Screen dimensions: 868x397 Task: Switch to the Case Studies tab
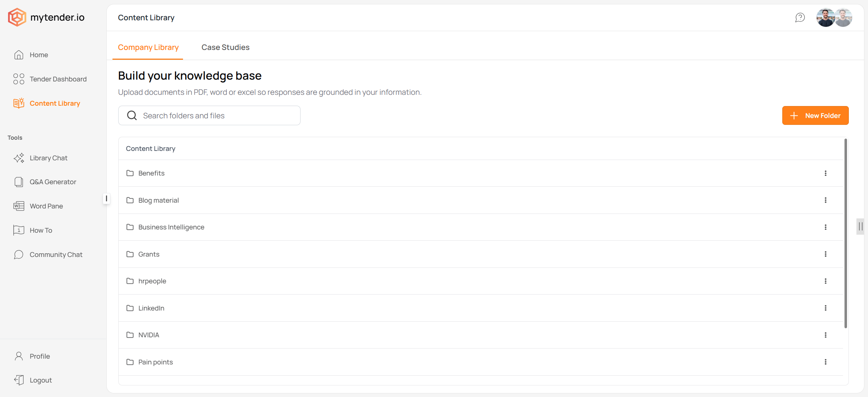click(x=225, y=47)
